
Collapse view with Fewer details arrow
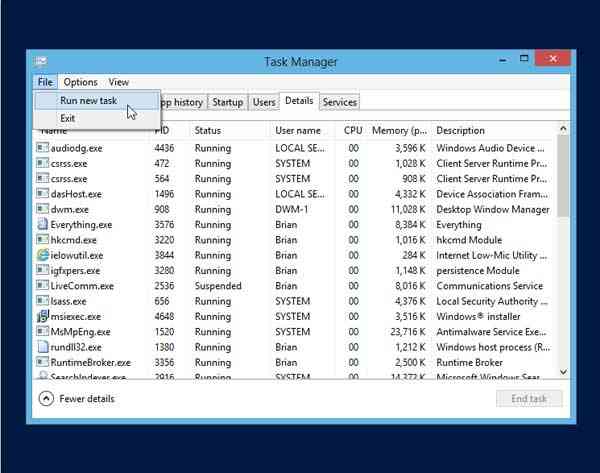45,398
